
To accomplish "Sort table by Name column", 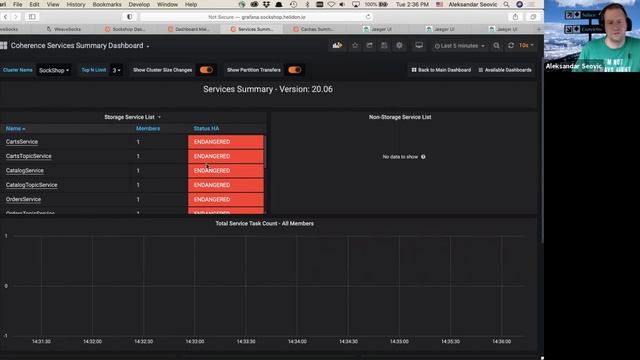I will [x=16, y=129].
